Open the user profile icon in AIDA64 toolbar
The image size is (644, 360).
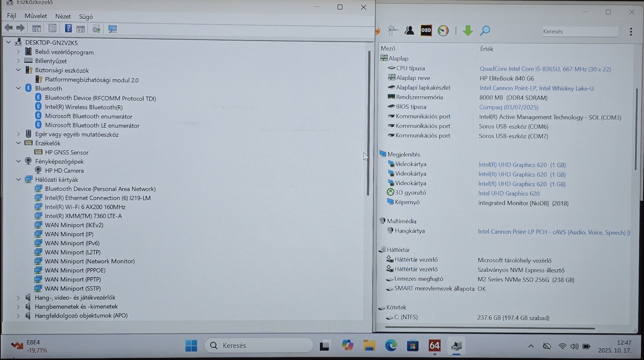click(x=409, y=31)
